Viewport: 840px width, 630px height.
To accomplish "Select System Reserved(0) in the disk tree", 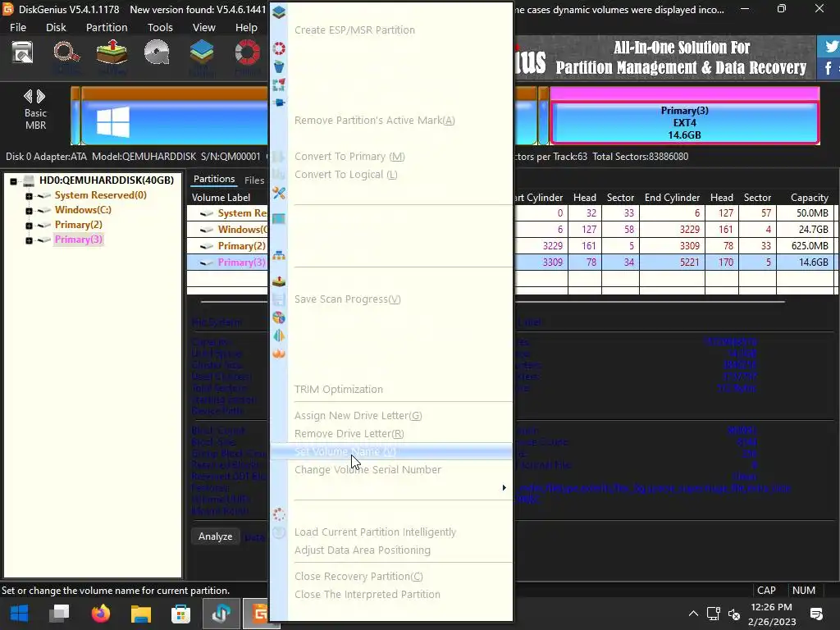I will pyautogui.click(x=100, y=195).
